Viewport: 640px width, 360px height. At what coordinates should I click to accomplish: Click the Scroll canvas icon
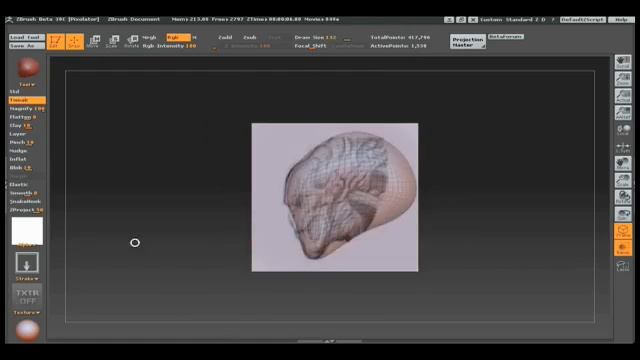coord(623,62)
